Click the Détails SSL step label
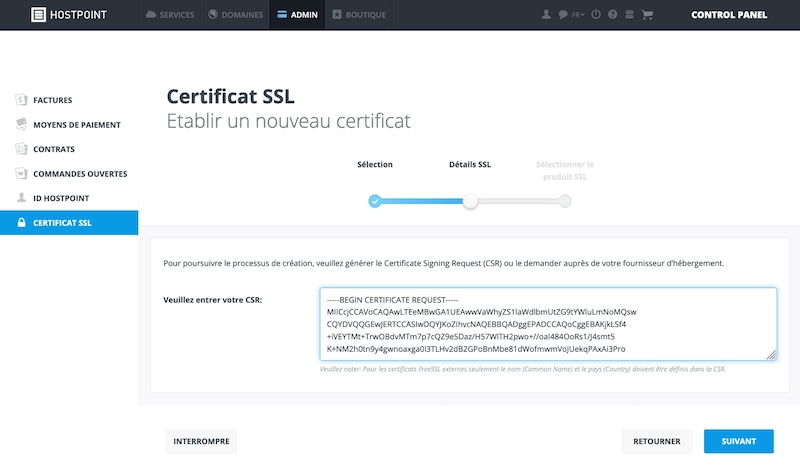The height and width of the screenshot is (470, 800). [x=470, y=164]
